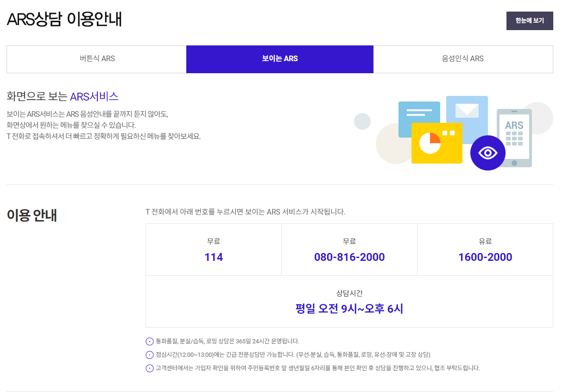Click the blue ARS서비스 link text
The height and width of the screenshot is (392, 563).
(x=95, y=96)
